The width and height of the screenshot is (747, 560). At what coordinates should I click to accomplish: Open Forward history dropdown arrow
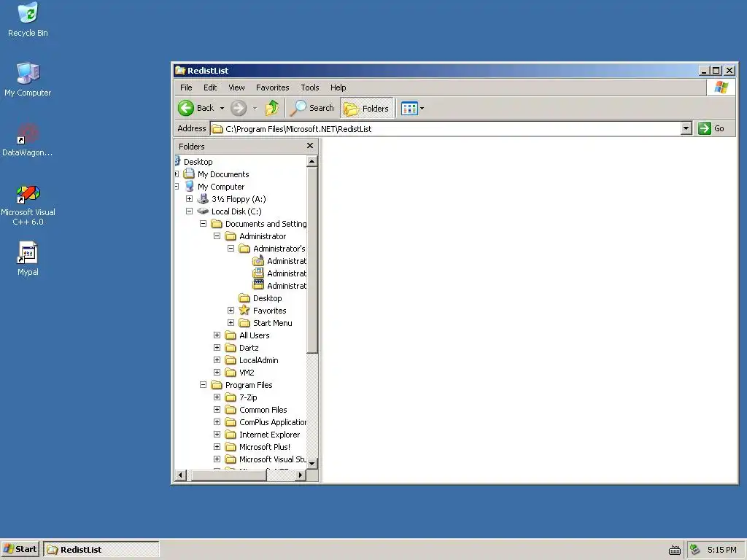point(255,108)
